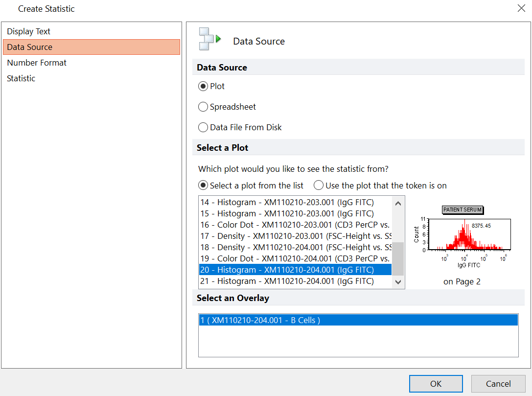Switch to Statistic category
532x396 pixels.
pos(91,78)
